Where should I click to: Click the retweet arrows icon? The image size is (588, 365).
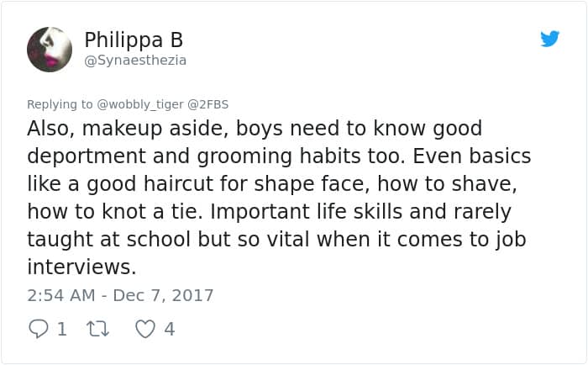pyautogui.click(x=97, y=329)
